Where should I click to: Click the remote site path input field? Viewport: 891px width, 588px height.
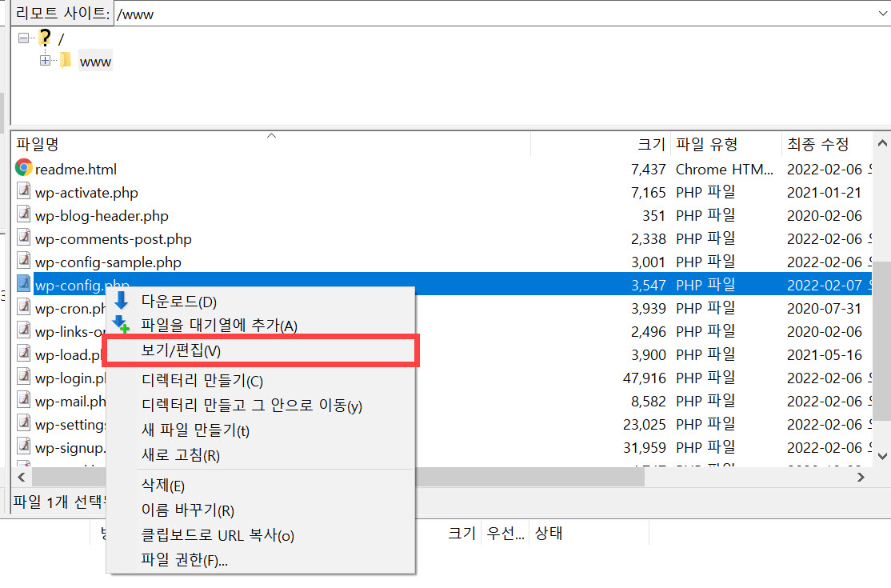(494, 14)
